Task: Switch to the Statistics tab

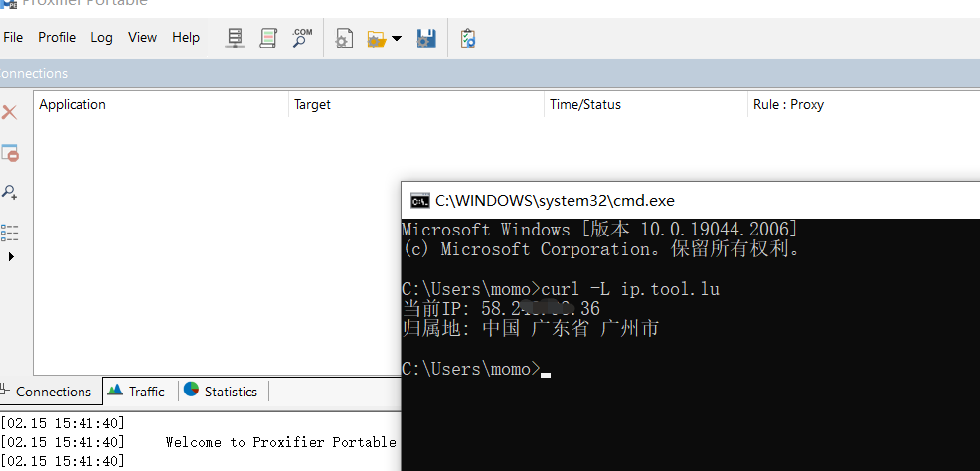Action: [x=221, y=392]
